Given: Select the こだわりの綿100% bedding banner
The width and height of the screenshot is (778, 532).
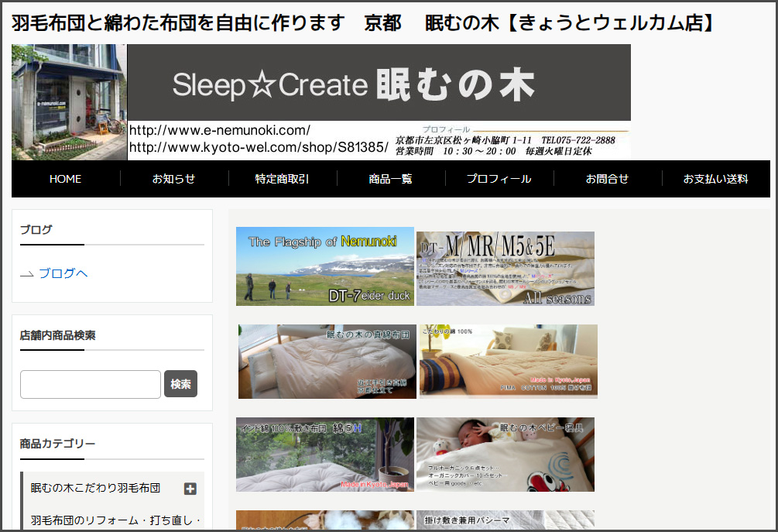Looking at the screenshot, I should (507, 361).
